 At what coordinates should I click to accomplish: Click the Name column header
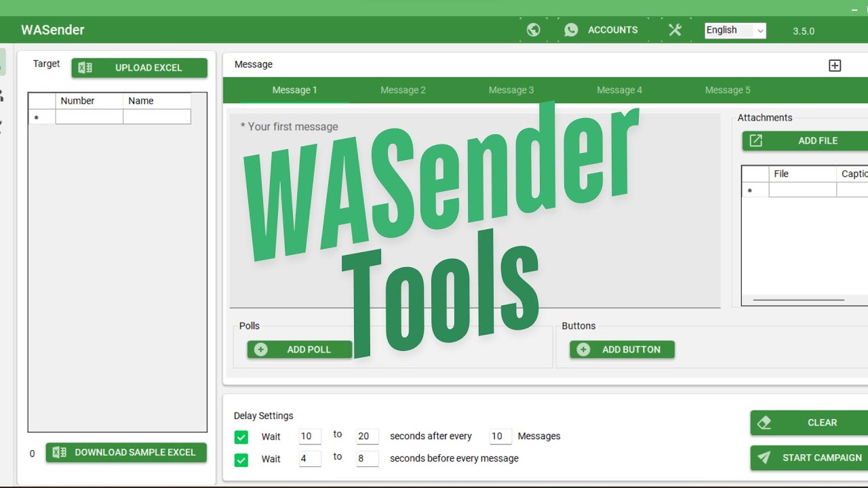point(157,101)
